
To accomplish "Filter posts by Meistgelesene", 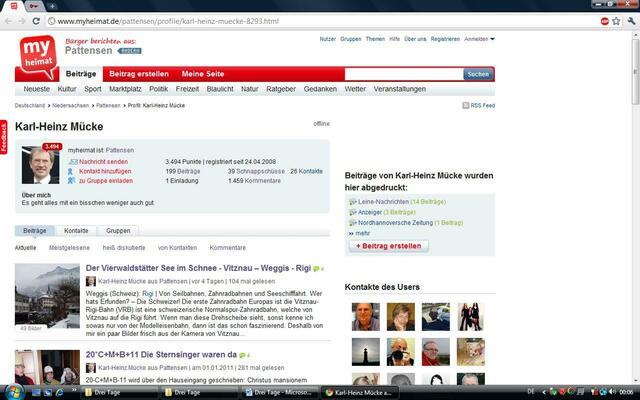I will (69, 248).
